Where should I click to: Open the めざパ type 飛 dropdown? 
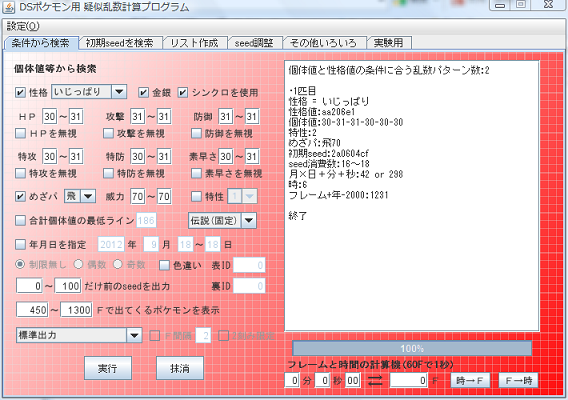80,196
